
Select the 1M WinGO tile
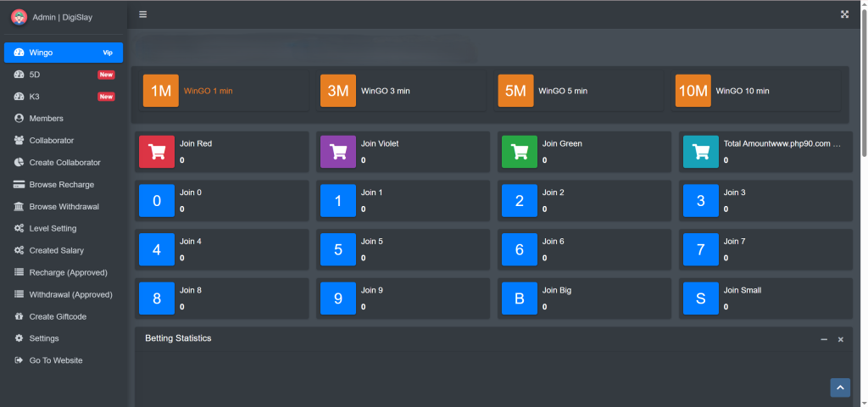pyautogui.click(x=161, y=91)
